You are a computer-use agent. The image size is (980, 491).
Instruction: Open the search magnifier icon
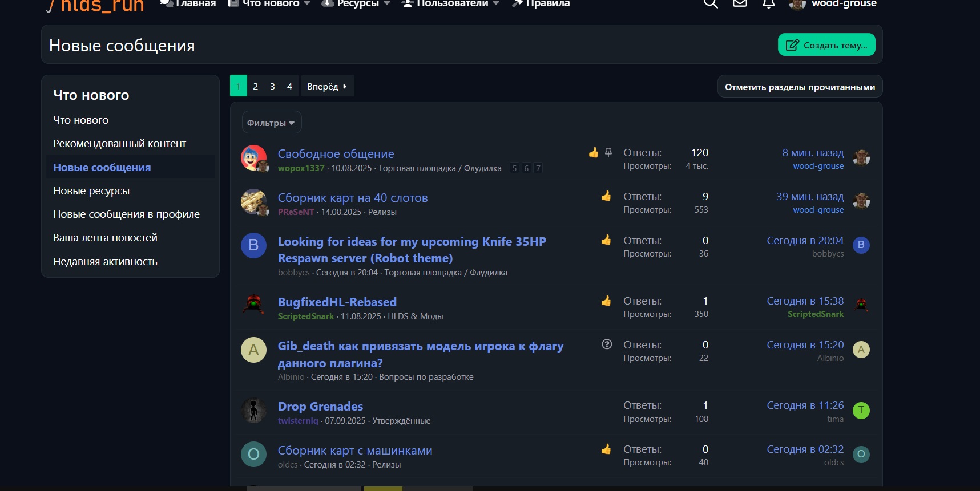point(710,3)
